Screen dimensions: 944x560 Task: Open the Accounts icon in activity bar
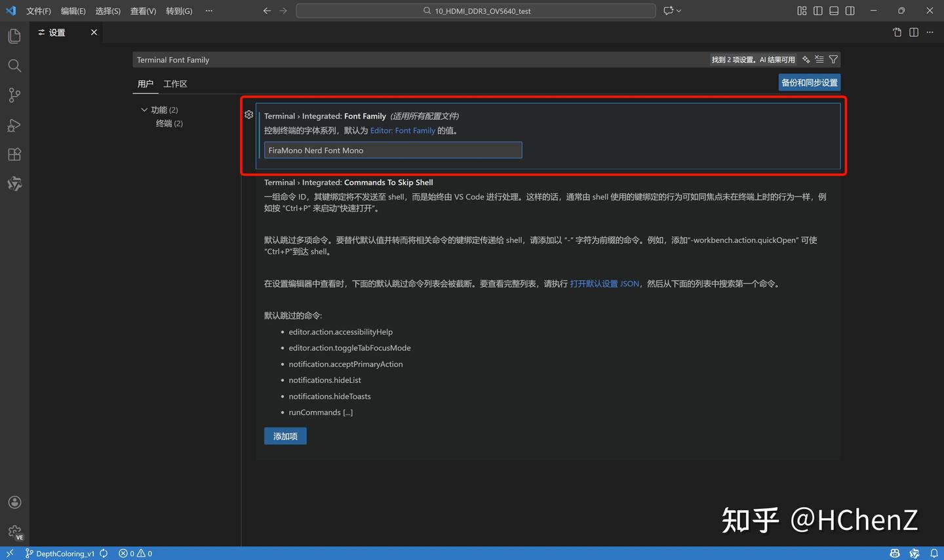click(x=14, y=502)
